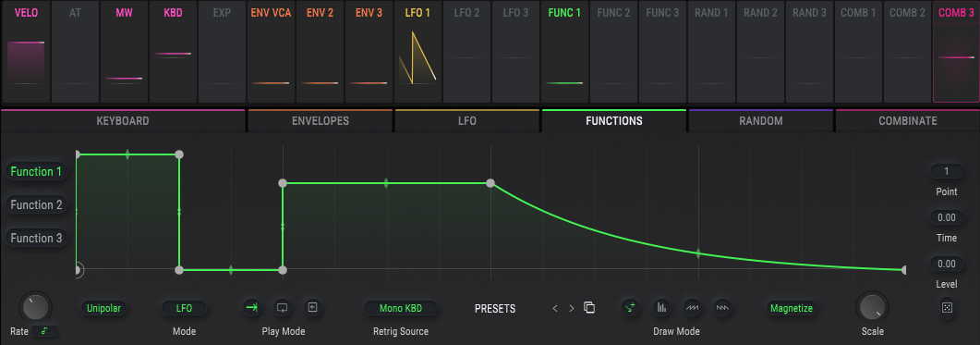Image resolution: width=980 pixels, height=345 pixels.
Task: Select the ENV 2 modulation source slot
Action: pos(320,52)
